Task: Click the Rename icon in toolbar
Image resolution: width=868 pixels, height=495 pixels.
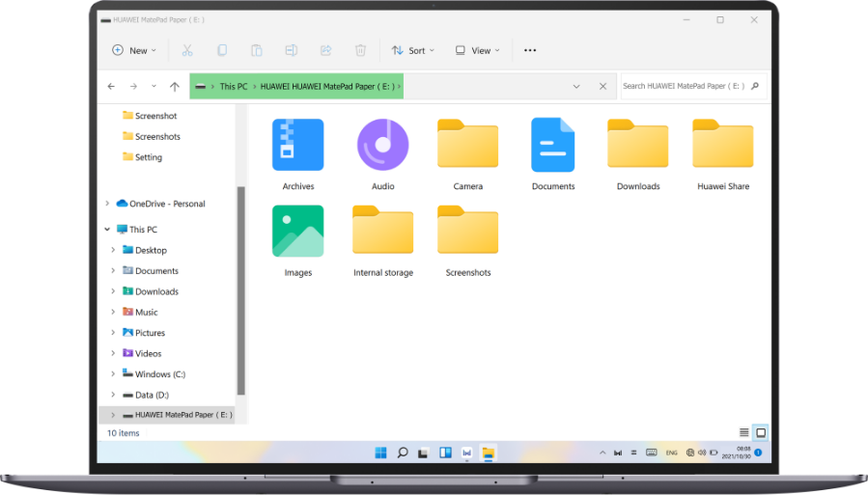Action: (x=291, y=50)
